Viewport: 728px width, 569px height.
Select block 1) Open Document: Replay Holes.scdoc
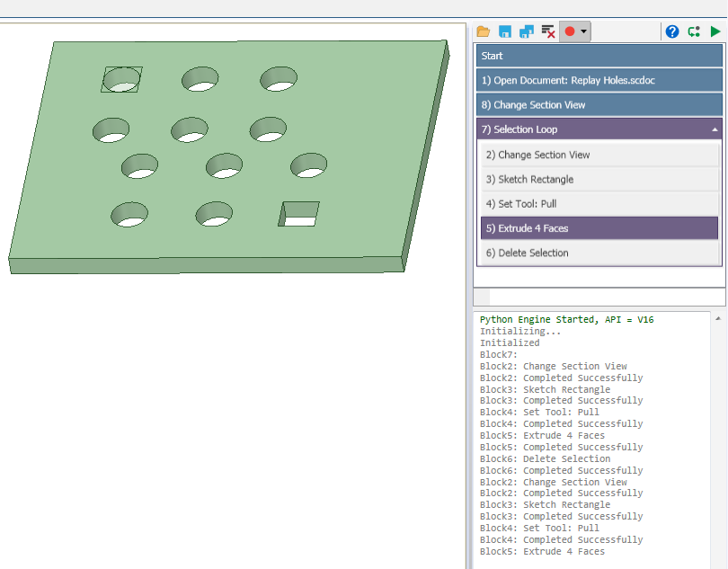(x=599, y=80)
